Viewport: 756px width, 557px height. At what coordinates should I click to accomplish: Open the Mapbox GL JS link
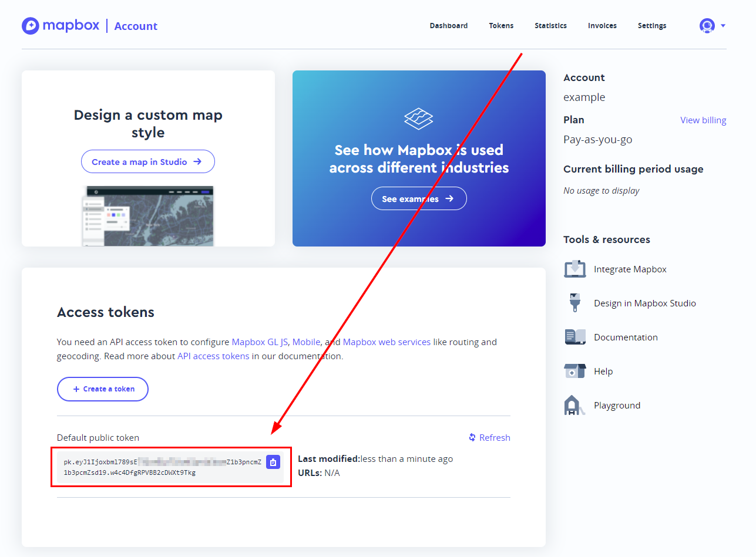260,342
